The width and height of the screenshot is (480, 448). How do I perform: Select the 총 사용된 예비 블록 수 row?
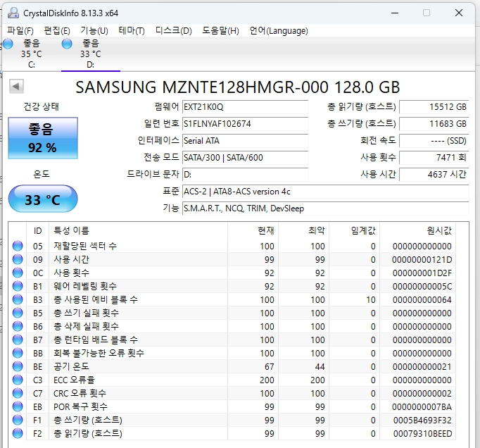pos(232,299)
